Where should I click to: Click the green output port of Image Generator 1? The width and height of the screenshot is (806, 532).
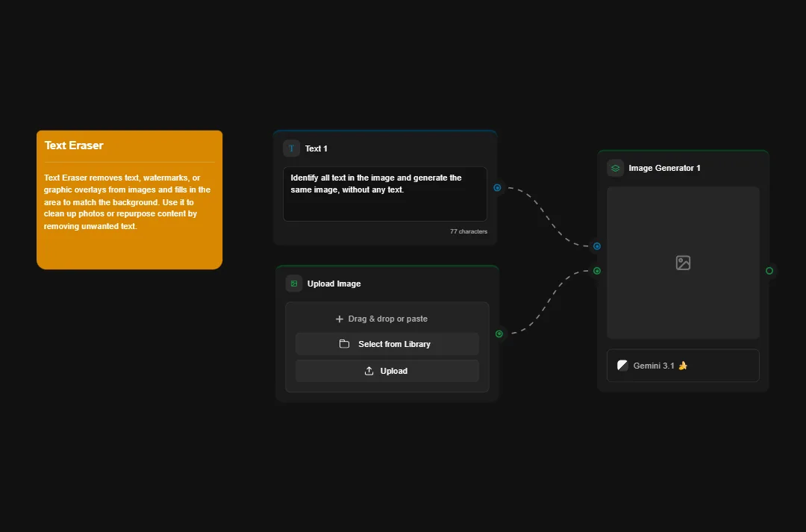pos(769,271)
